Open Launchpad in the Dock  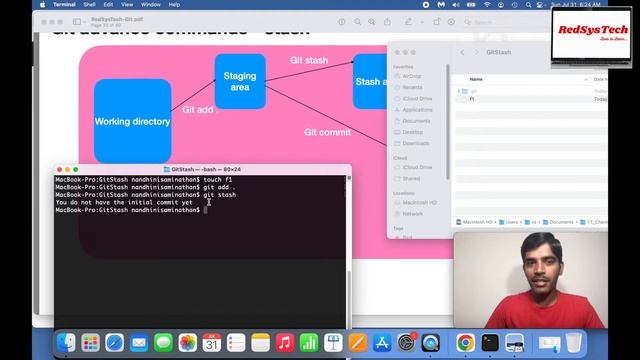click(x=90, y=343)
